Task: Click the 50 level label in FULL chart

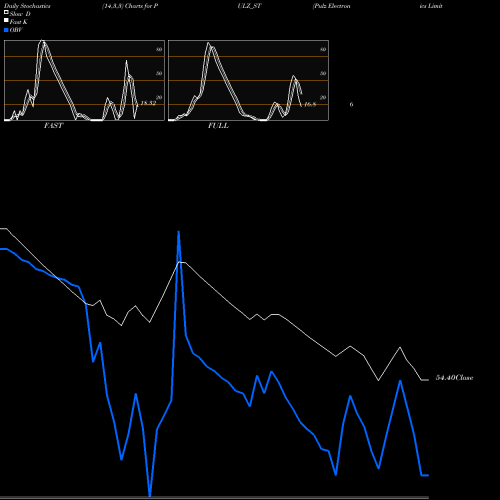Action: tap(323, 73)
